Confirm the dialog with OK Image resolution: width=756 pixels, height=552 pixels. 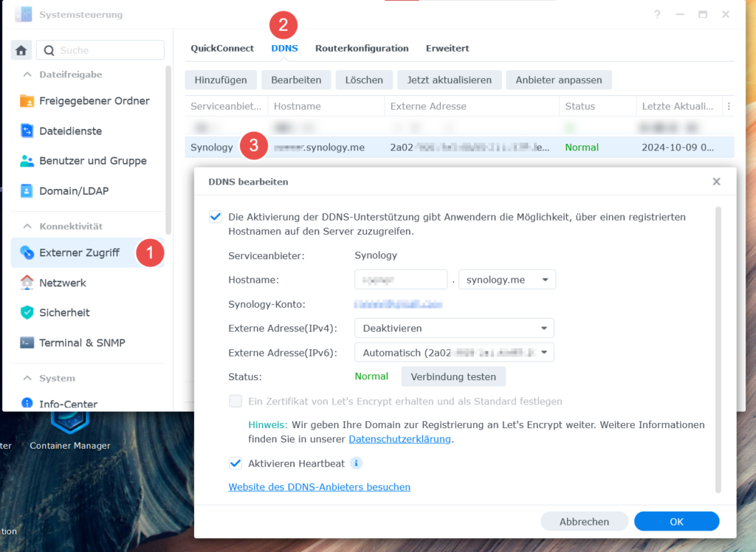pos(676,522)
